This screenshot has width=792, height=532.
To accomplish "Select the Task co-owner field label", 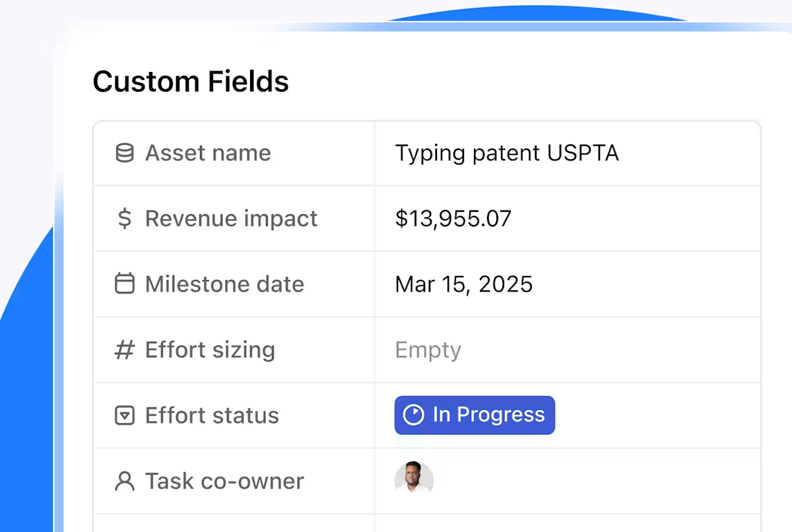I will click(224, 481).
